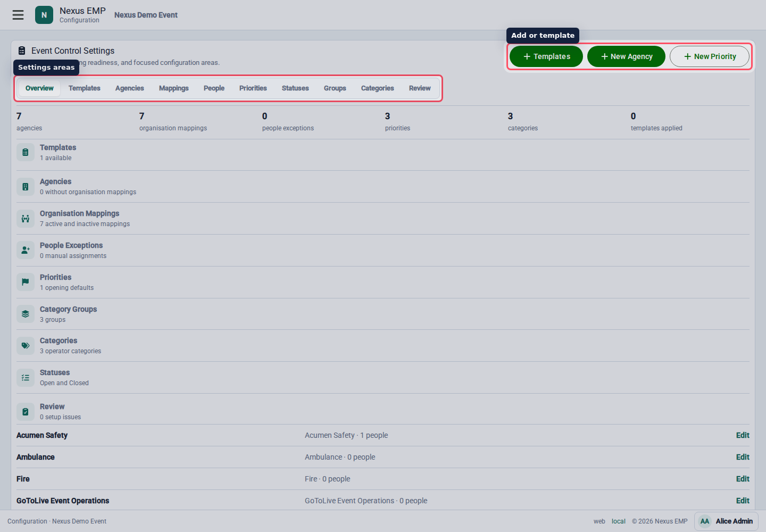Click 'Fire · 0 people' text
Screen dimensions: 766x532
[x=328, y=479]
